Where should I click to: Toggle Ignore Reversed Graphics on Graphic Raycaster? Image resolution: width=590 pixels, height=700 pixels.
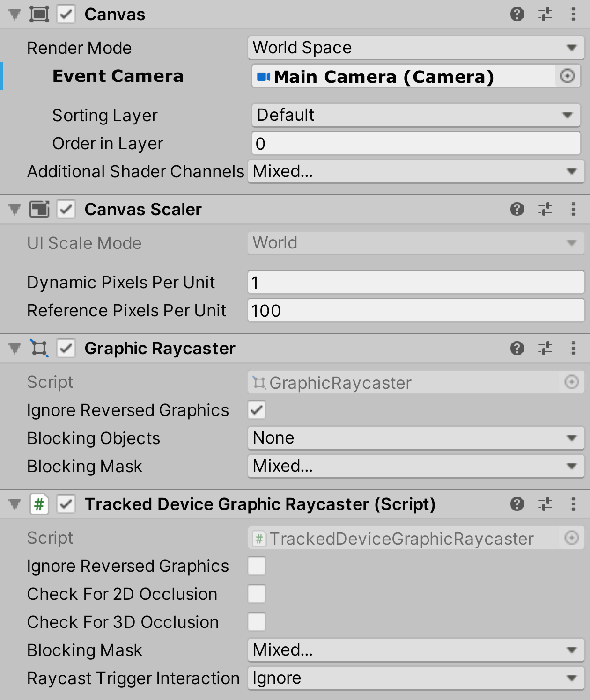point(257,410)
